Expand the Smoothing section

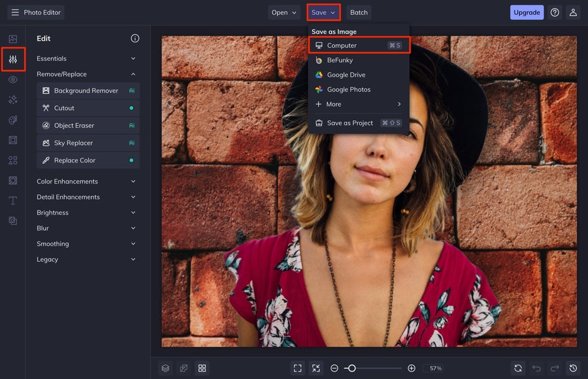[x=86, y=244]
